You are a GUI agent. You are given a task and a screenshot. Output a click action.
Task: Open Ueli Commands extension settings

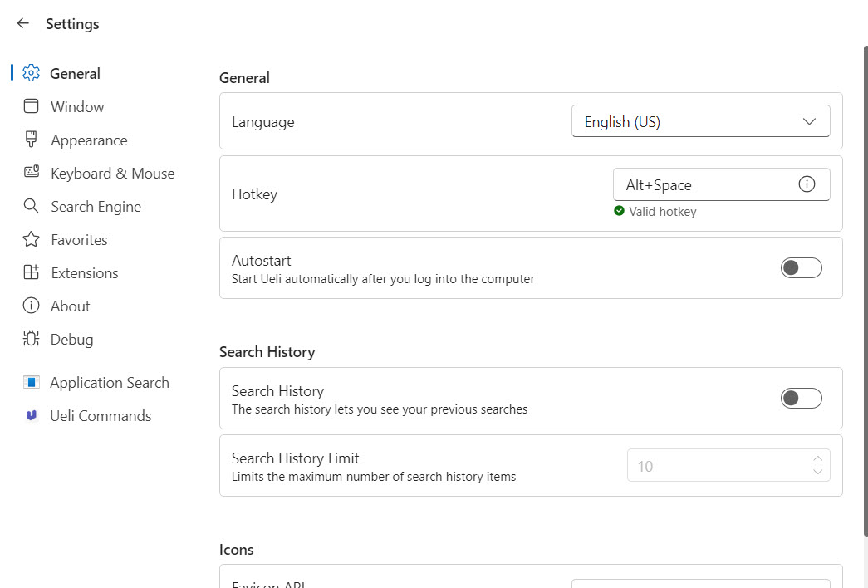point(101,416)
